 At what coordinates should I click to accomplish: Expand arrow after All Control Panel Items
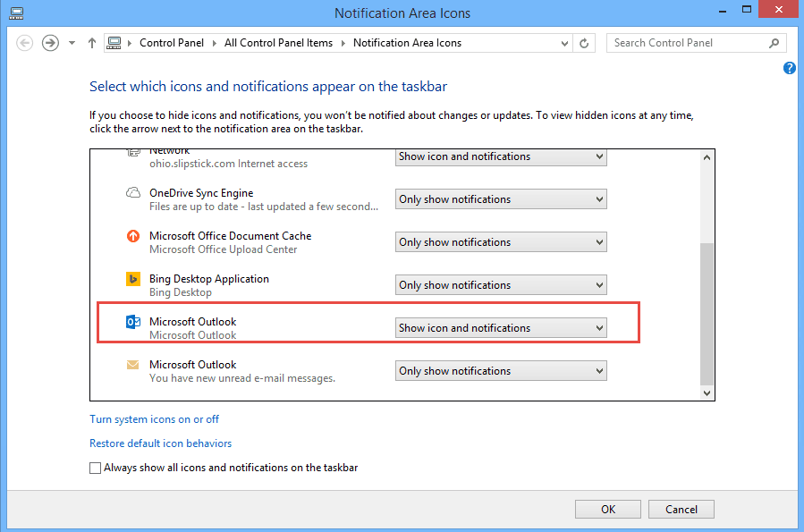[x=343, y=44]
